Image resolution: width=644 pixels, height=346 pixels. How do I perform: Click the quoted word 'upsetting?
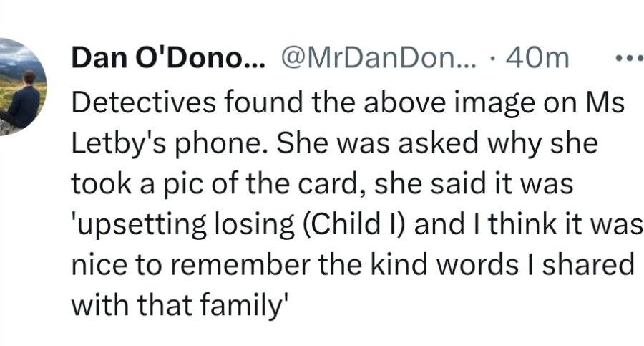[x=139, y=225]
